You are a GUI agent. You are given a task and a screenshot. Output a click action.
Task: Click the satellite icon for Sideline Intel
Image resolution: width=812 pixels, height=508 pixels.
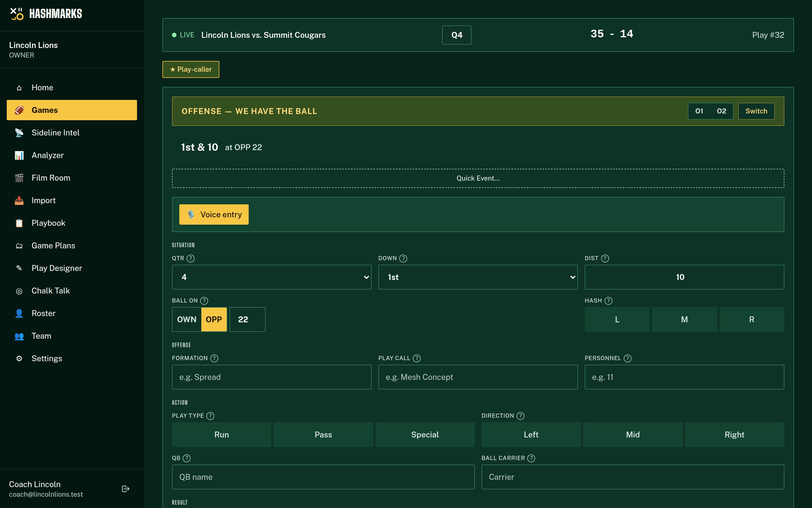[x=19, y=133]
